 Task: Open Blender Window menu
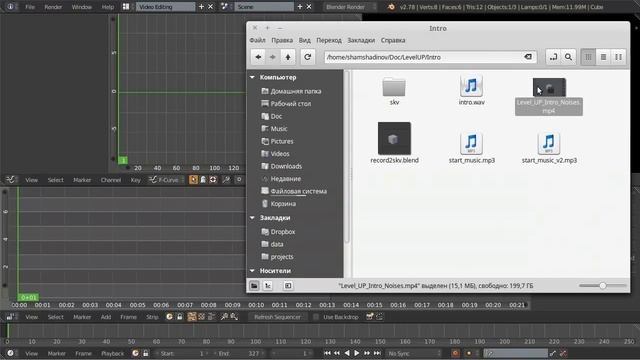click(82, 7)
